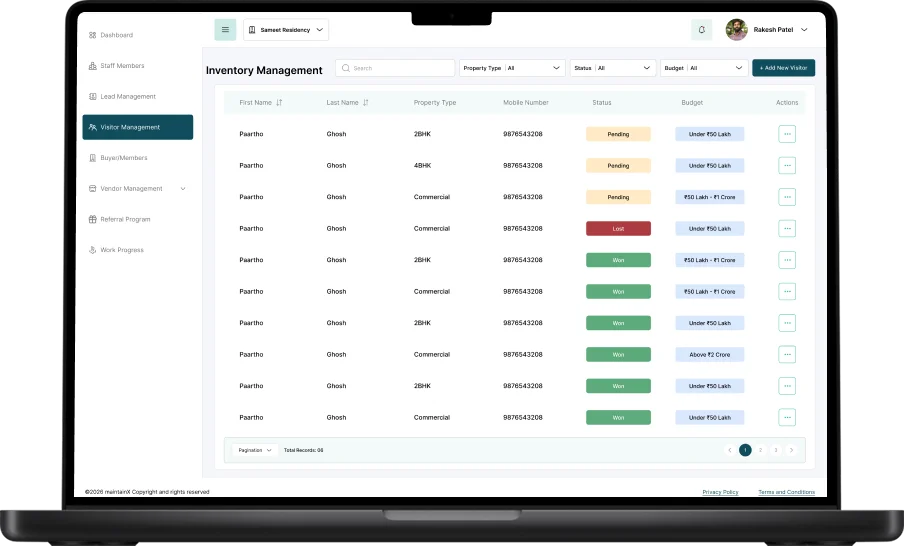Click Pending badge in the 4BHK row

click(x=618, y=165)
